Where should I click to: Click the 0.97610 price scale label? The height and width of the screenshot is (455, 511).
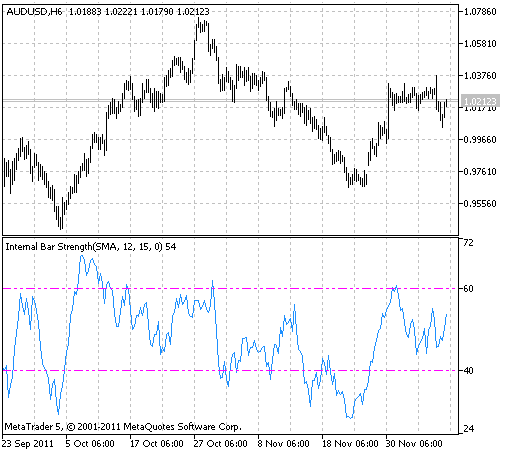tap(480, 171)
